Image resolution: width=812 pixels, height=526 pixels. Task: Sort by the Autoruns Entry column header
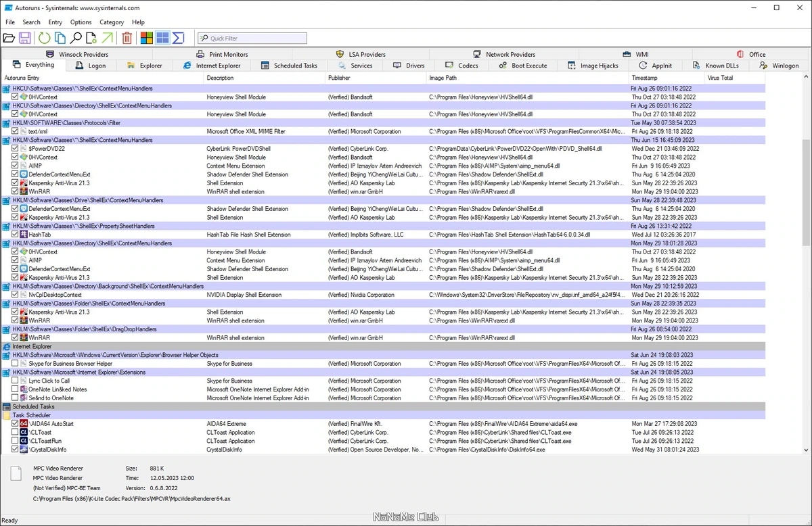[x=102, y=78]
